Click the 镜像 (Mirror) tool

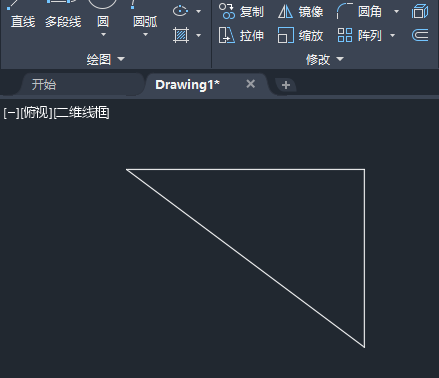point(300,12)
